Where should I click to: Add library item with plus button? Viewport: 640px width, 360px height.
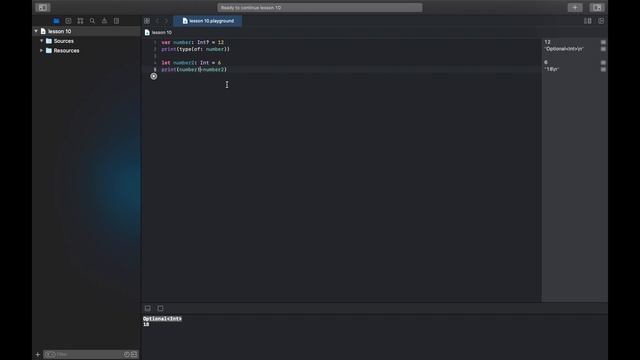coord(575,7)
